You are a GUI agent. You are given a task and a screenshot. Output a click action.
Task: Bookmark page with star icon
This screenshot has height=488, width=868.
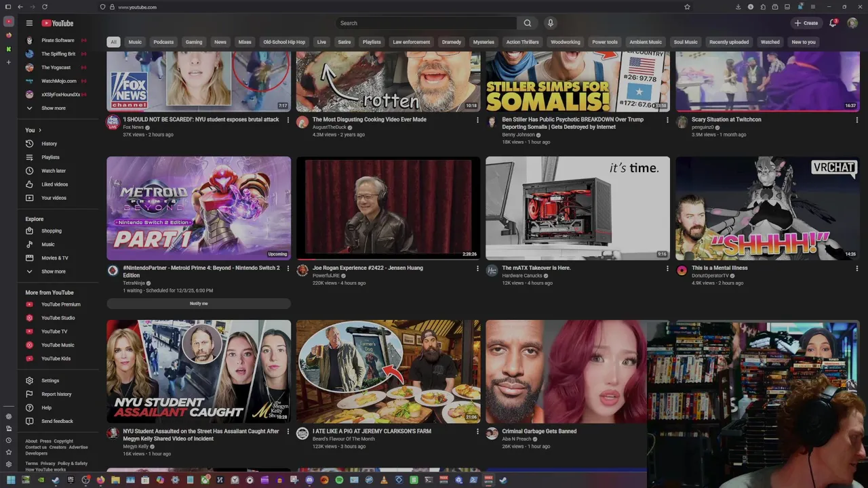click(687, 7)
